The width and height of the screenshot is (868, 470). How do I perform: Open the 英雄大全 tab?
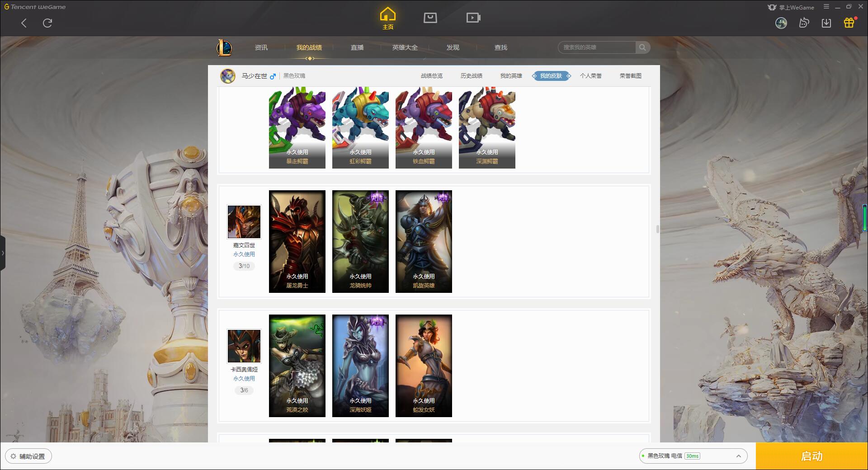coord(405,47)
